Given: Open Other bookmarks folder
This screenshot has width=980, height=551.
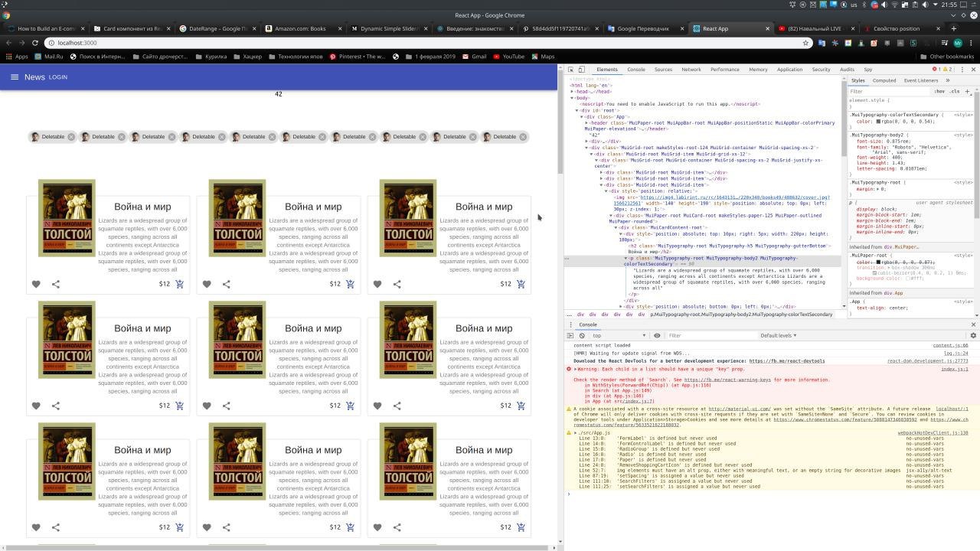Looking at the screenshot, I should tap(947, 57).
